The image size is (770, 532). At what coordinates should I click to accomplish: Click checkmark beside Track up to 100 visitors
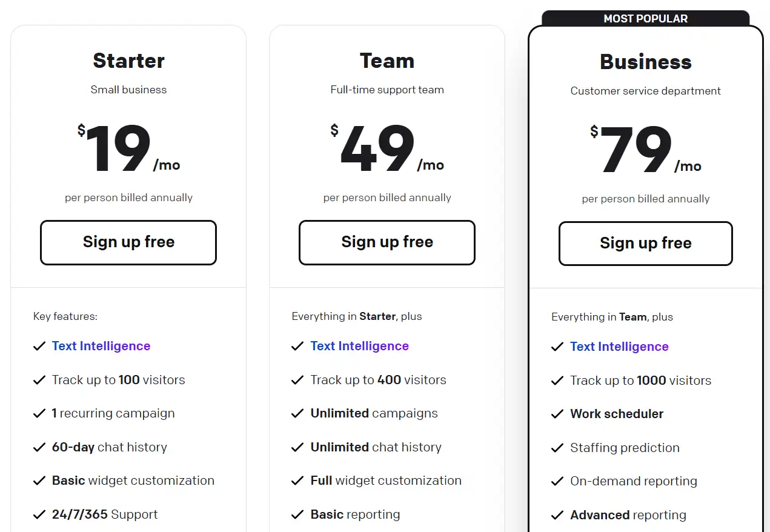pos(39,381)
